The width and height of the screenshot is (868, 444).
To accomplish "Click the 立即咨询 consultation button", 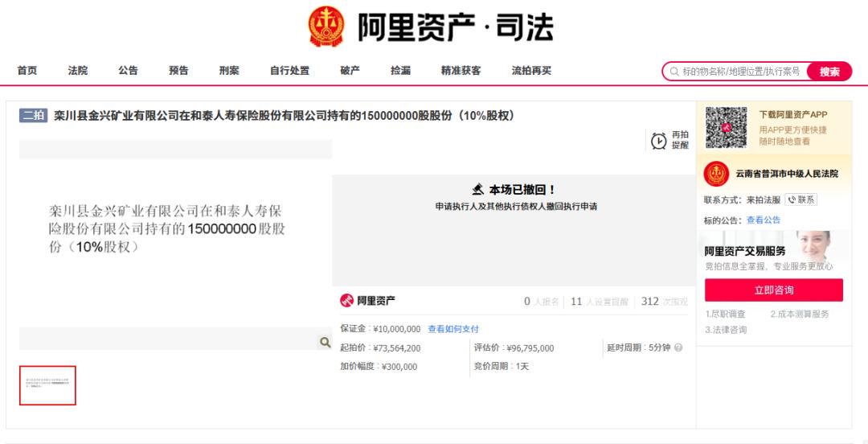I will pos(773,290).
